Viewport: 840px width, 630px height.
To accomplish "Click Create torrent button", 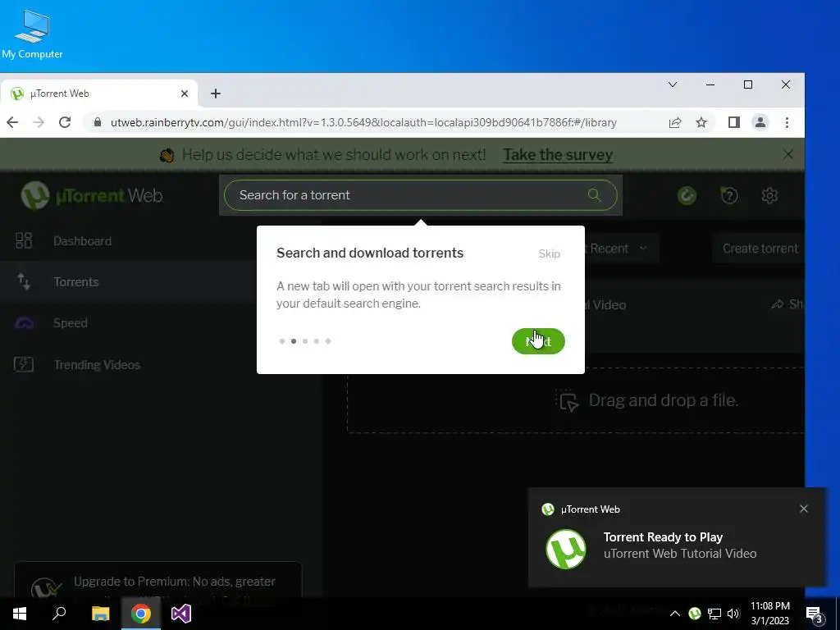I will click(x=759, y=249).
